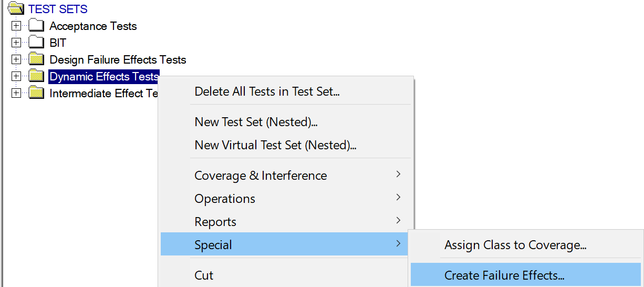Screen dimensions: 644x287
Task: Click the Acceptance Tests folder icon
Action: tap(36, 25)
